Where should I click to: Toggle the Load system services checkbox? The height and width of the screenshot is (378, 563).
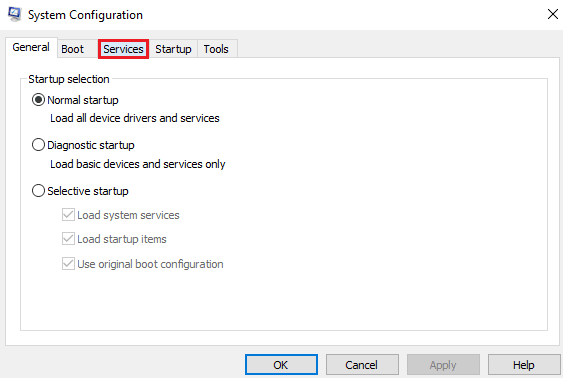(x=68, y=215)
